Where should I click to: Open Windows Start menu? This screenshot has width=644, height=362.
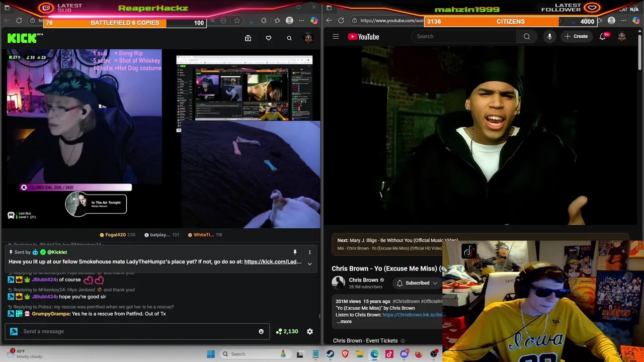click(x=211, y=354)
